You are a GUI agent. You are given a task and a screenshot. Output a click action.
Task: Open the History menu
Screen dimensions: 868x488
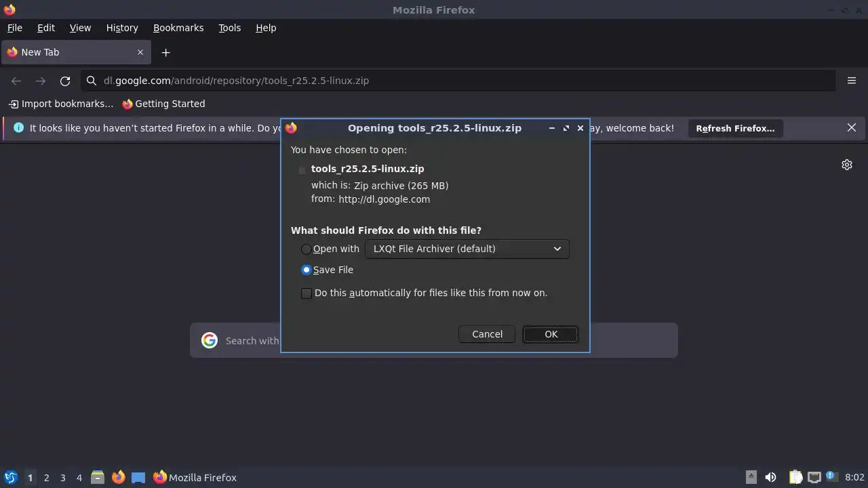pos(122,28)
